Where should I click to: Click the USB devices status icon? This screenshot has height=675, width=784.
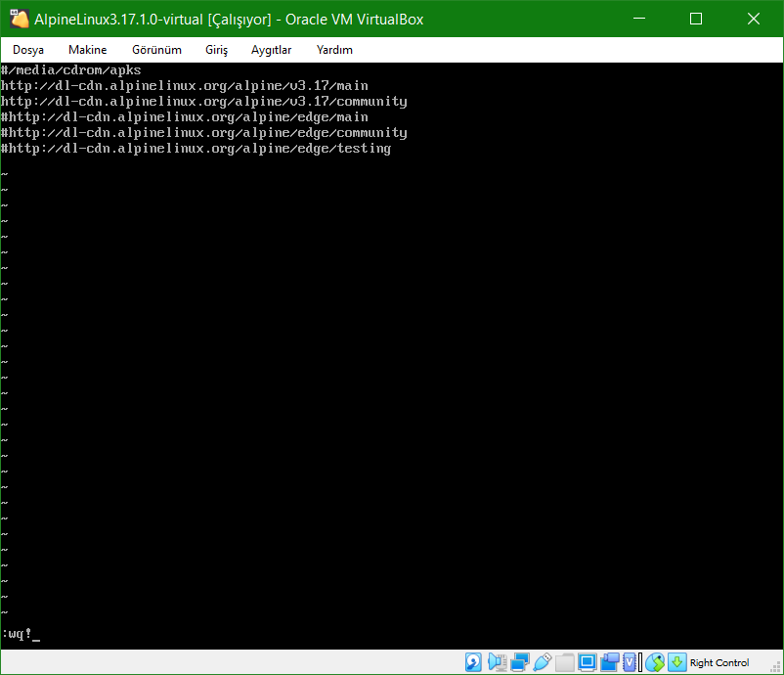pos(543,662)
